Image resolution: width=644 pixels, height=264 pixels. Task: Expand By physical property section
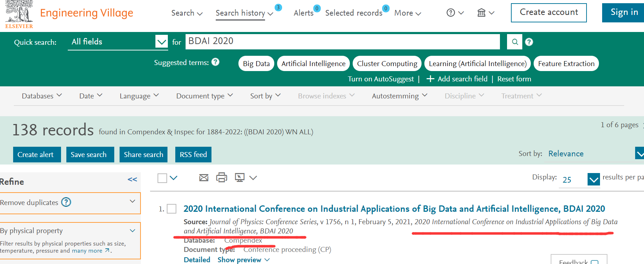click(x=132, y=231)
